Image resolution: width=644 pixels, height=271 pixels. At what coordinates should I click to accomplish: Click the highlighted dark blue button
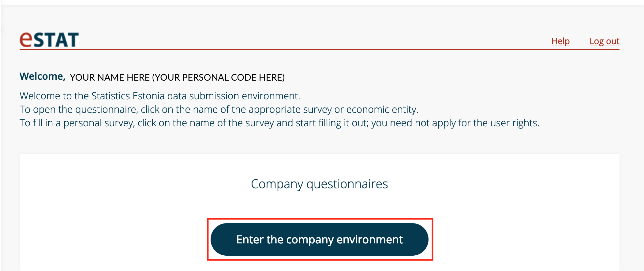pos(319,239)
